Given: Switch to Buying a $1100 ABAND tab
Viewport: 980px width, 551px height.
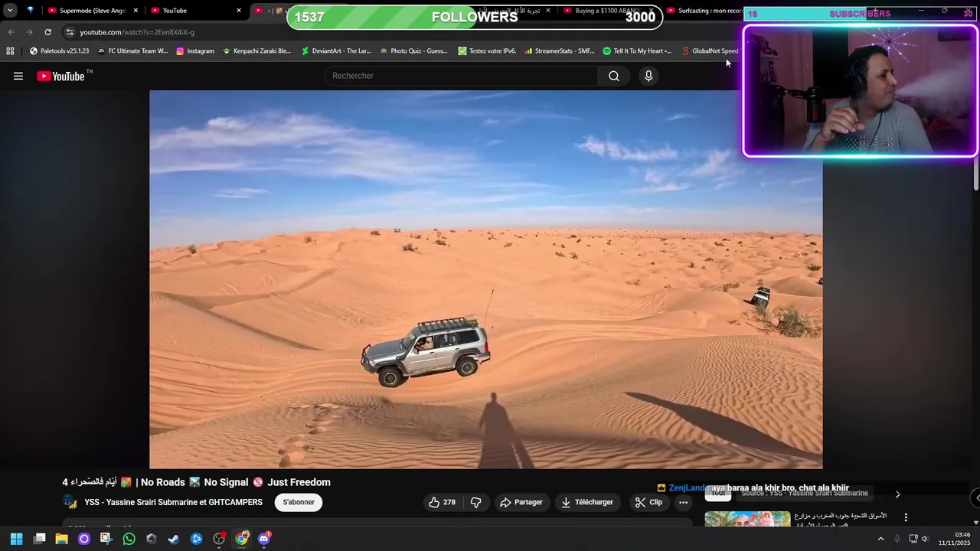Looking at the screenshot, I should pos(606,11).
